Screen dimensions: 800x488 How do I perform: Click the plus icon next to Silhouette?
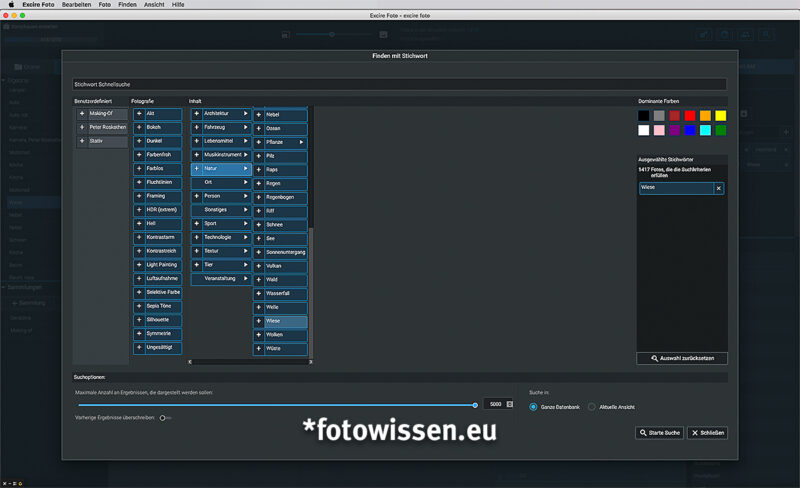pyautogui.click(x=139, y=320)
